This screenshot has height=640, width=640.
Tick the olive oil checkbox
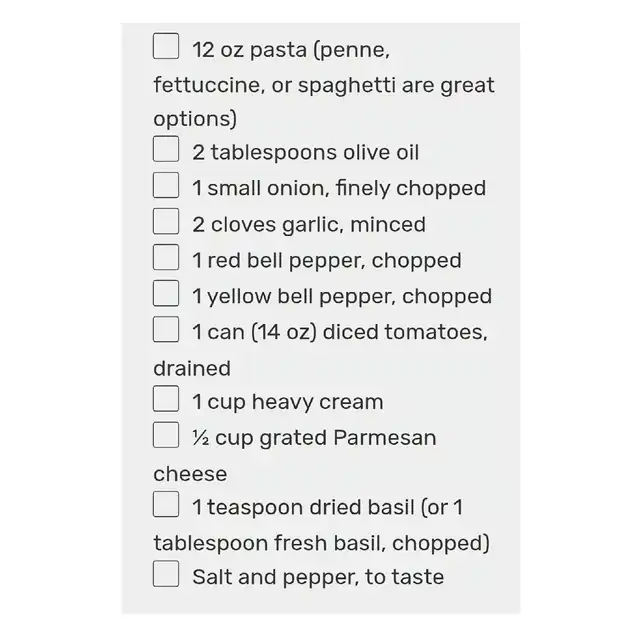tap(166, 150)
